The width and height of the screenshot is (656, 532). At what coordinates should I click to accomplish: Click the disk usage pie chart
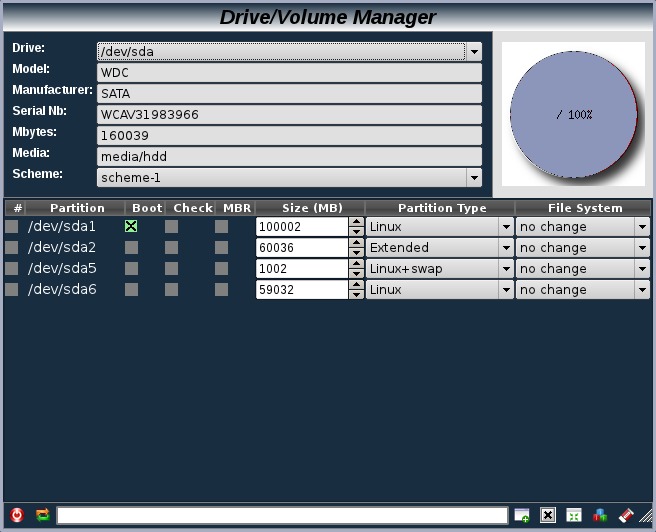[x=573, y=114]
